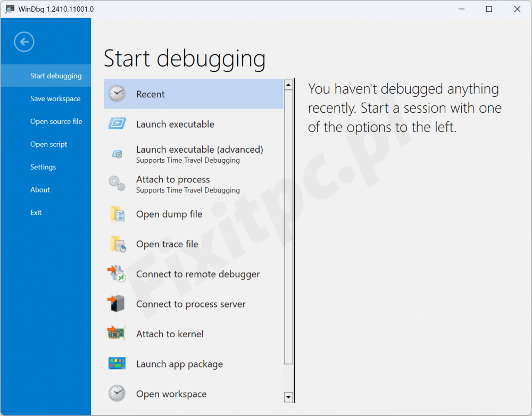Image resolution: width=532 pixels, height=416 pixels.
Task: Open script from the left menu
Action: [49, 144]
